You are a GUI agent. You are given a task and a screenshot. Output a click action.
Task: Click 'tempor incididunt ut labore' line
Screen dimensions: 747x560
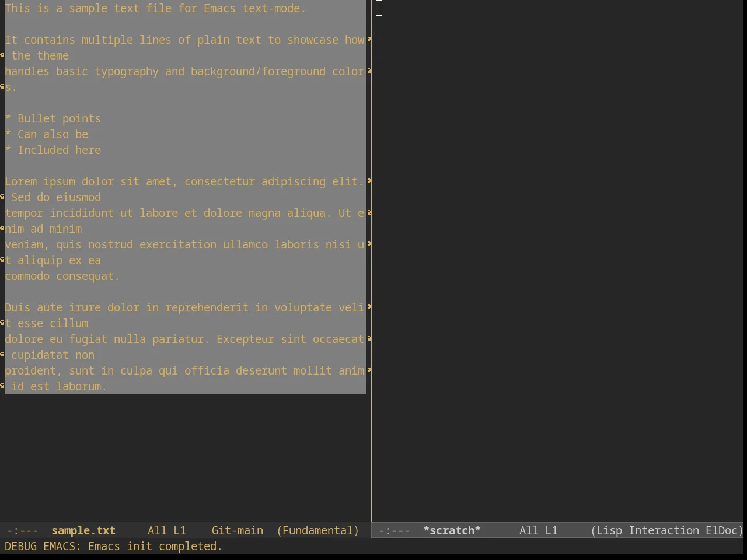coord(184,213)
